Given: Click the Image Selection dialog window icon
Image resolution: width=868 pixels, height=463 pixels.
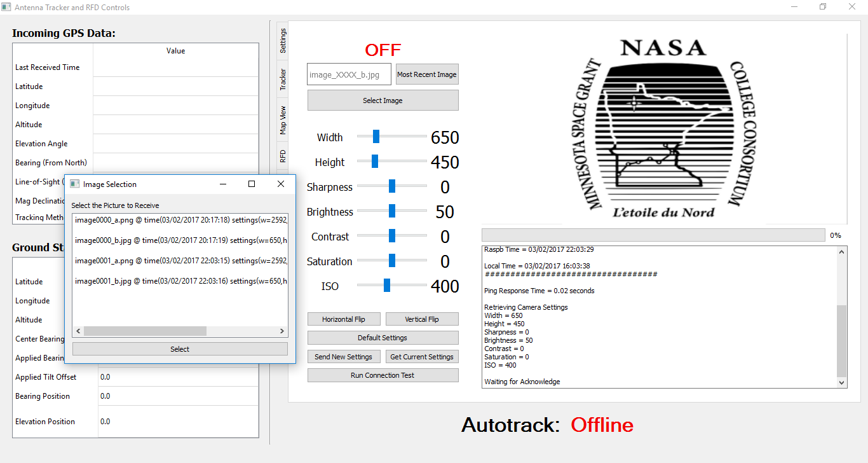Looking at the screenshot, I should click(74, 184).
